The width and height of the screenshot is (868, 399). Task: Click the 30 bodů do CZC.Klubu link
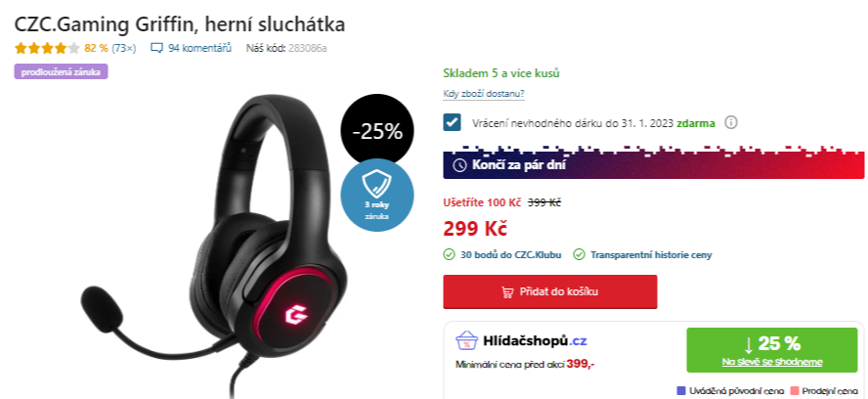(x=511, y=255)
